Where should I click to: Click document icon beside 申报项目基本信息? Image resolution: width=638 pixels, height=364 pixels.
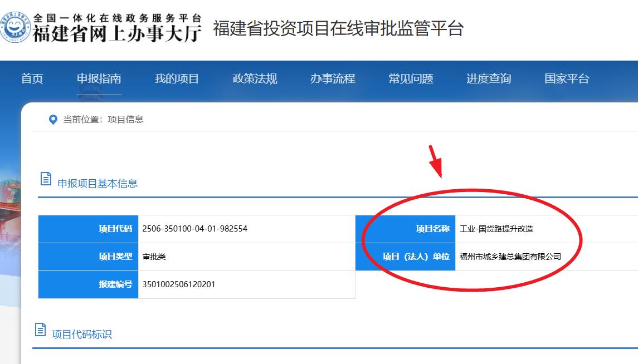46,179
